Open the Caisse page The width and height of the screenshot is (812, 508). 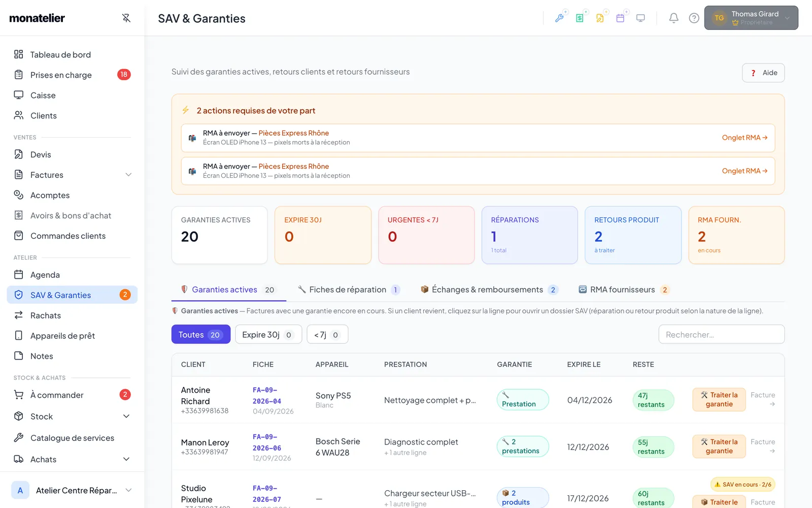[x=72, y=95]
